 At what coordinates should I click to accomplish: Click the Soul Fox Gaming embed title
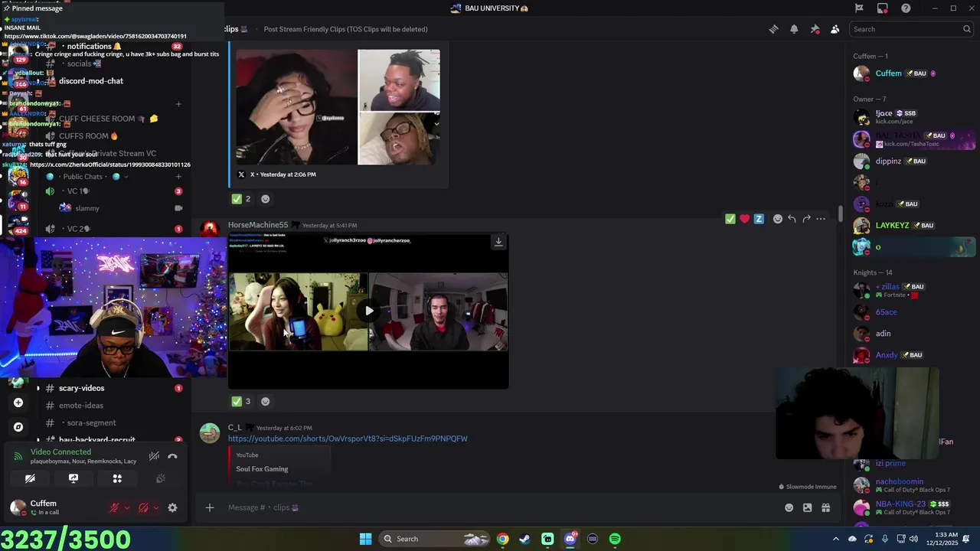pyautogui.click(x=262, y=469)
